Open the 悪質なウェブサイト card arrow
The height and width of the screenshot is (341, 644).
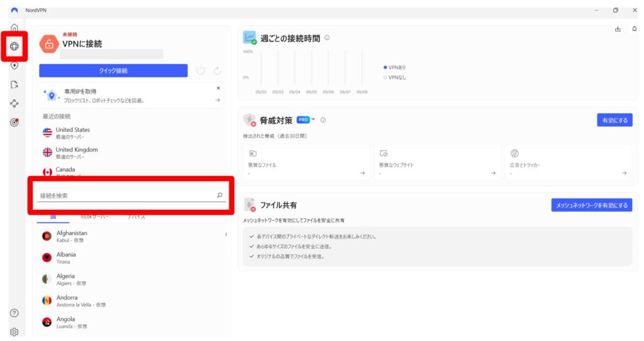[x=493, y=173]
